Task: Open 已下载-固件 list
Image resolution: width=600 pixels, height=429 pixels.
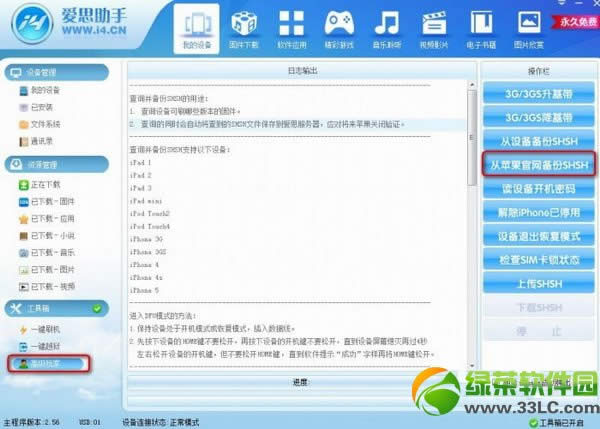Action: click(x=47, y=201)
